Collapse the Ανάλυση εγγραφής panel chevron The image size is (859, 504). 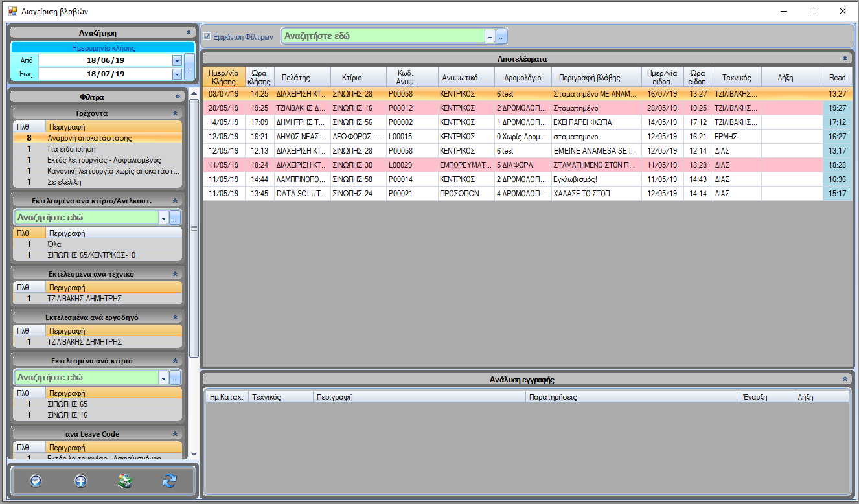point(844,380)
